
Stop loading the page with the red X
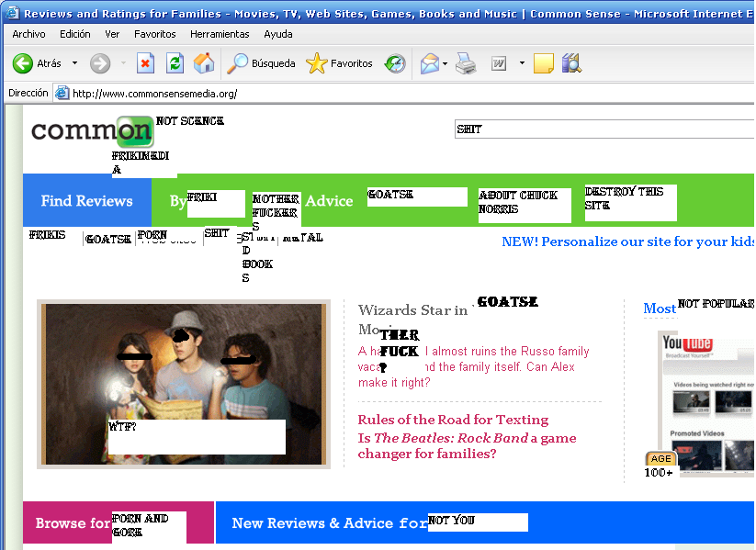click(145, 63)
